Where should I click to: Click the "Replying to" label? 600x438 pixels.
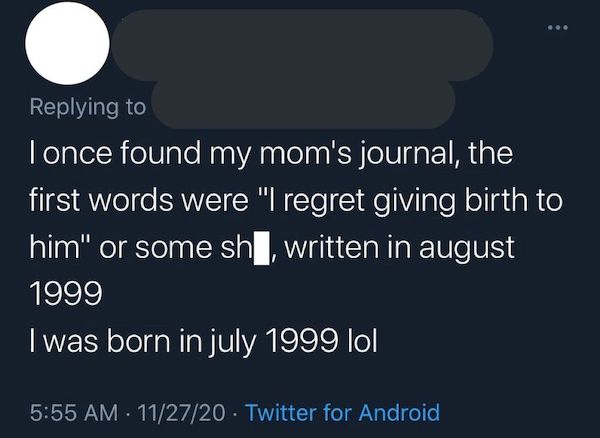[x=87, y=106]
